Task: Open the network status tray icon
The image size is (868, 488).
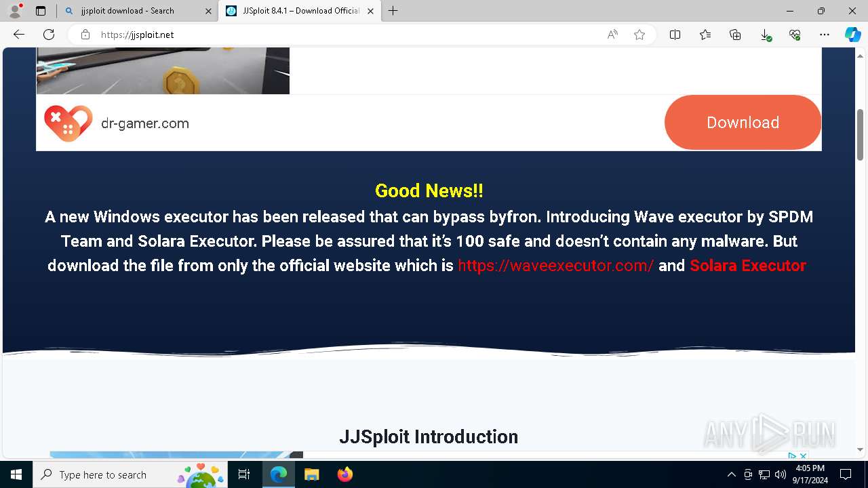Action: point(764,474)
